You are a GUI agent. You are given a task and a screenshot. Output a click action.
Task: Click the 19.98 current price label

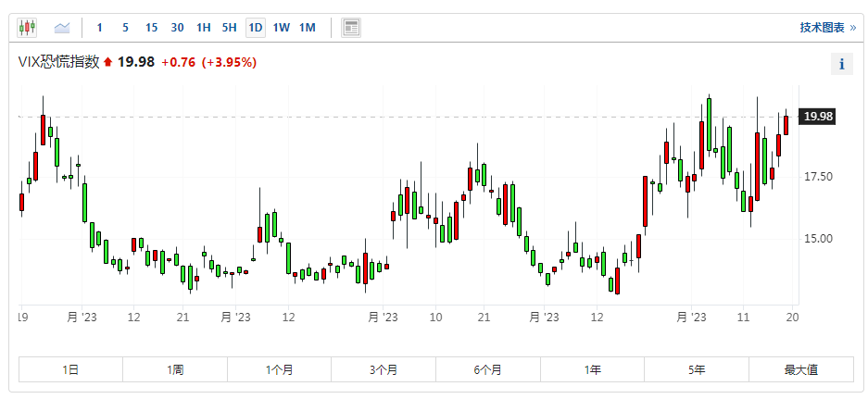click(x=818, y=117)
